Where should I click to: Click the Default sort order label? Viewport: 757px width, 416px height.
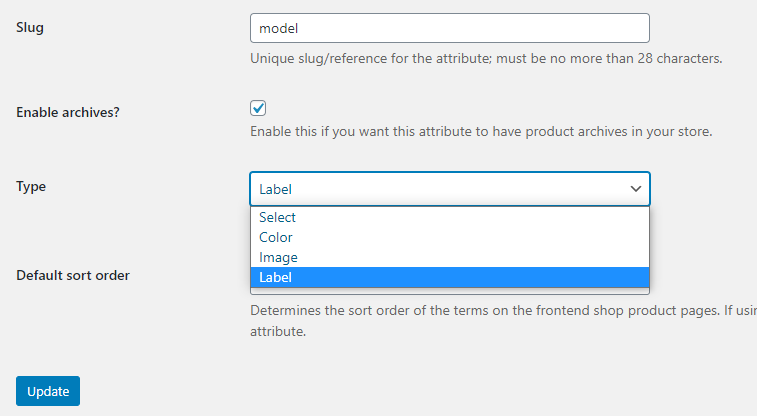pos(73,275)
